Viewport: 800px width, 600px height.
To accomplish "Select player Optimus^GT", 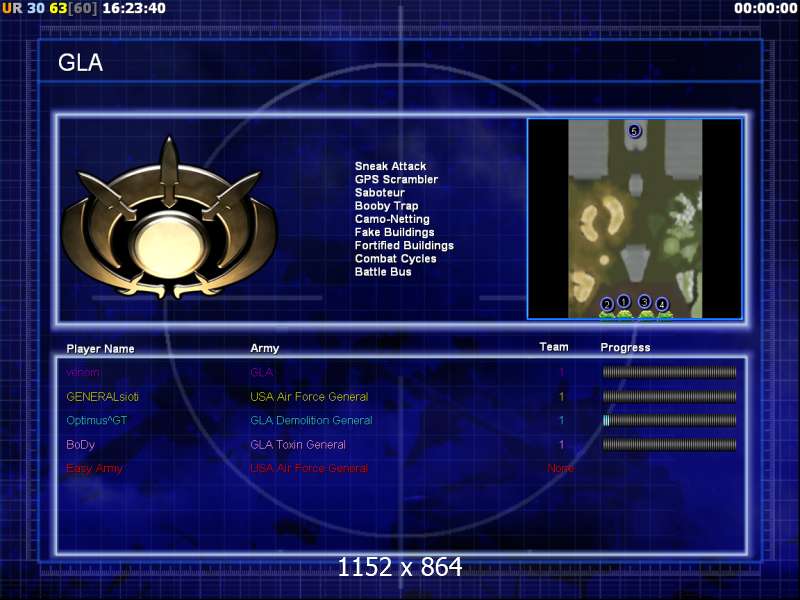I will tap(96, 420).
